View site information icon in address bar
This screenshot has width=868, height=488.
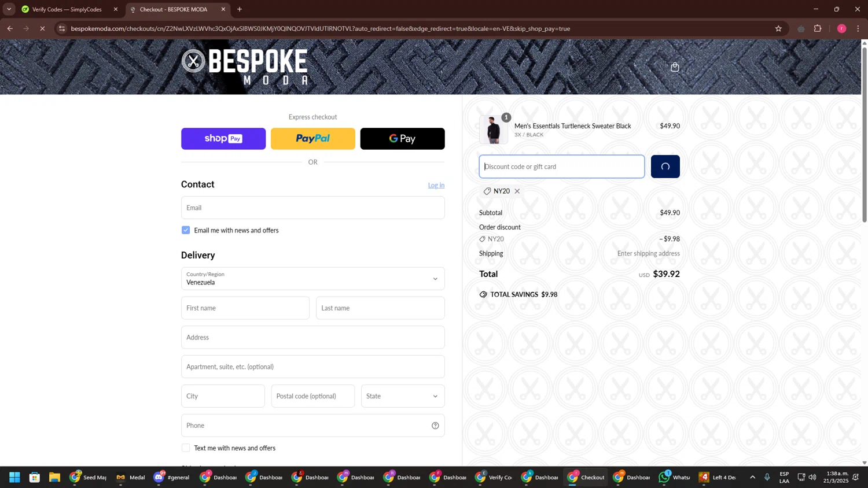(62, 28)
